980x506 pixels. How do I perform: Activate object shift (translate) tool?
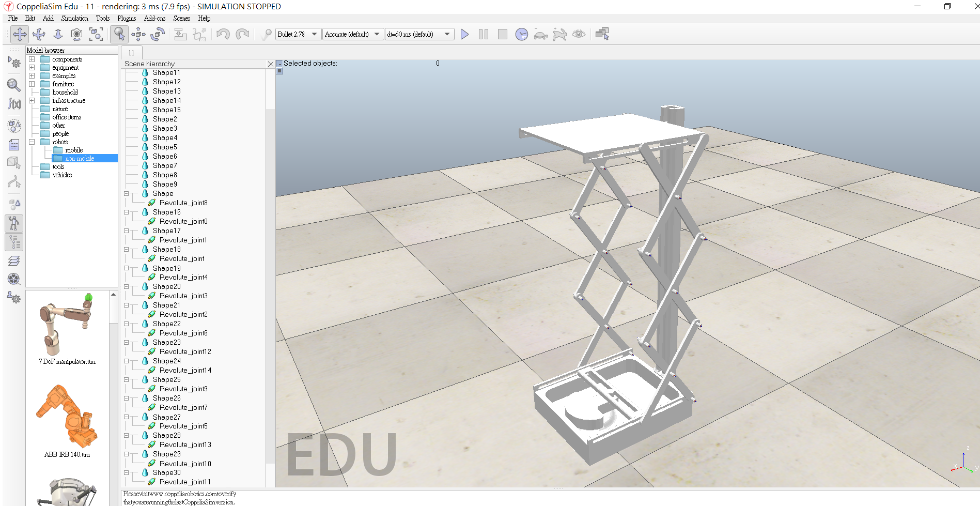tap(138, 34)
